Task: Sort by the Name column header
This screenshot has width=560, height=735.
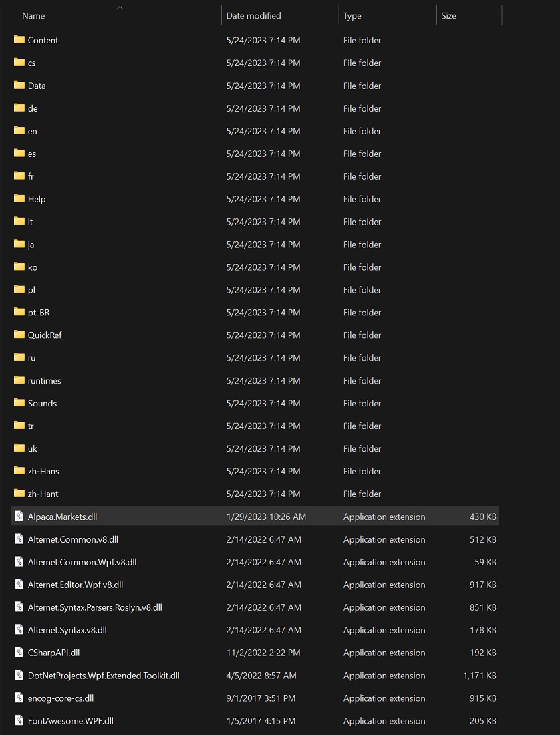Action: pos(33,16)
